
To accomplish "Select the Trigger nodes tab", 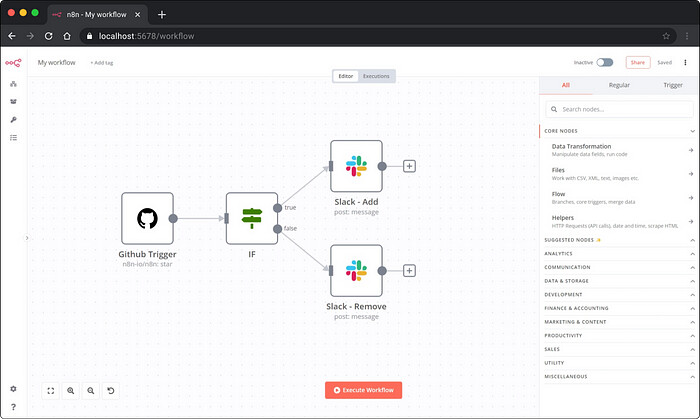I will tap(673, 85).
